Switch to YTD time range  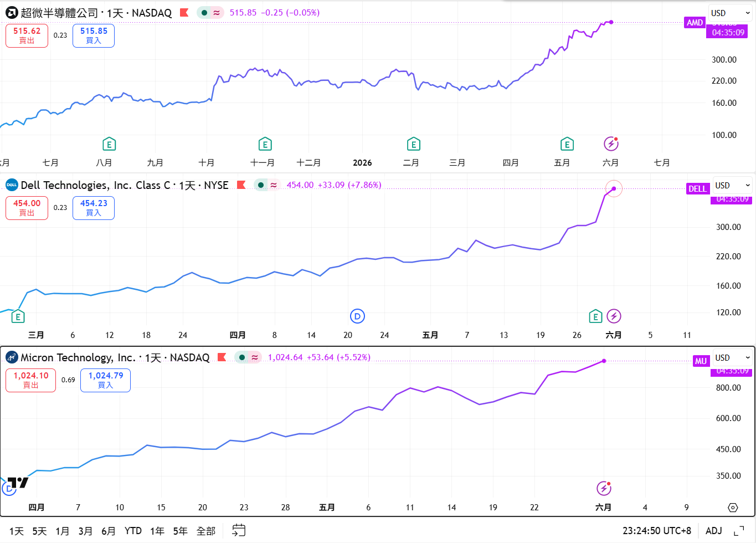(x=133, y=531)
